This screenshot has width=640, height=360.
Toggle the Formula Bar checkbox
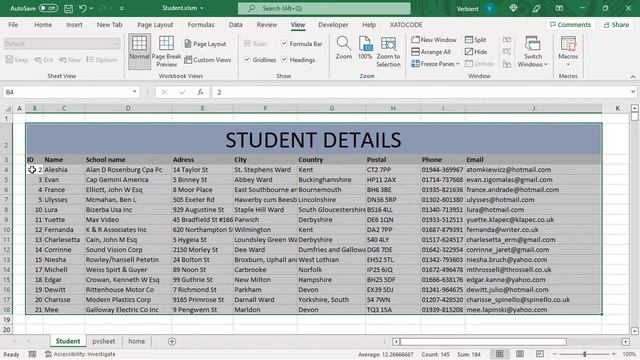(284, 44)
